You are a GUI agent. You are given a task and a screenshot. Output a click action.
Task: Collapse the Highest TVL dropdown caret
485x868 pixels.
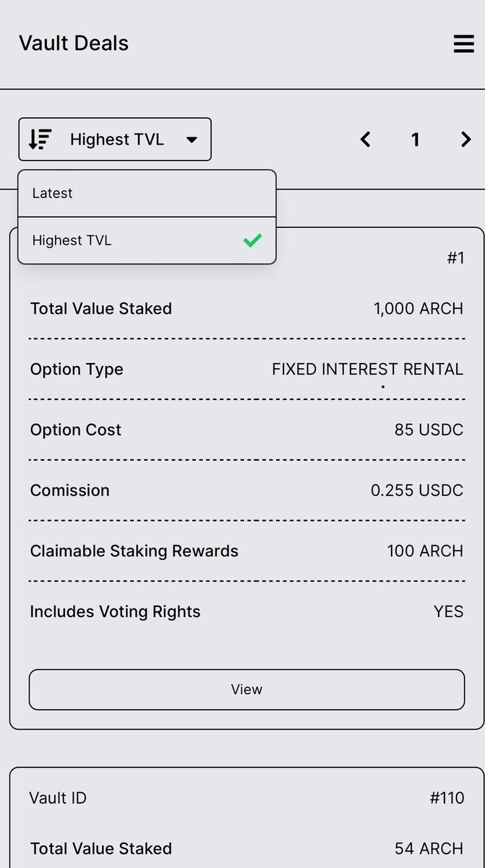(192, 140)
